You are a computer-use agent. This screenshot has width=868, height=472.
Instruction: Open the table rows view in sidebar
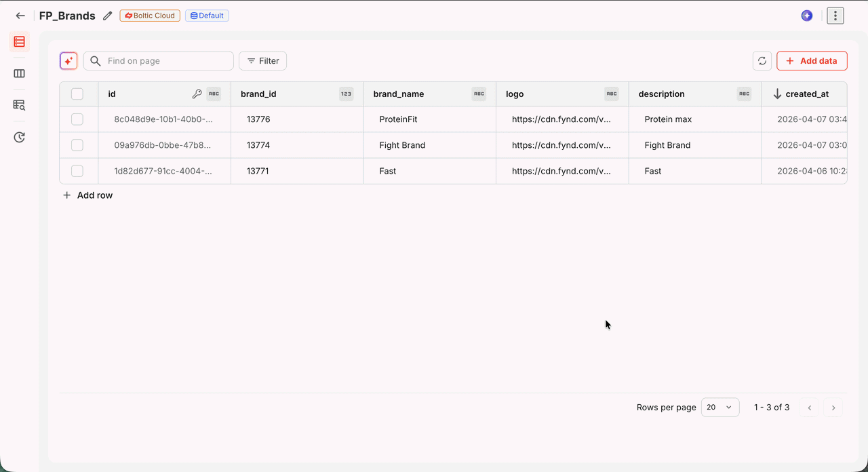19,42
